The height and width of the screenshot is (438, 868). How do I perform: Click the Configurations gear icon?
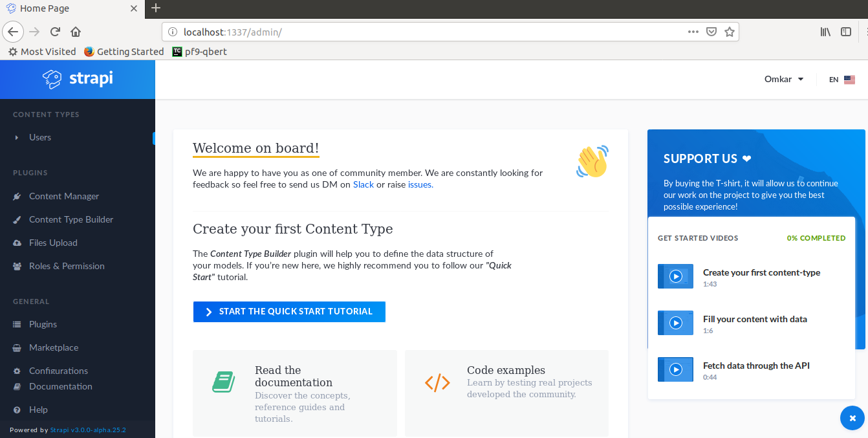pyautogui.click(x=18, y=370)
